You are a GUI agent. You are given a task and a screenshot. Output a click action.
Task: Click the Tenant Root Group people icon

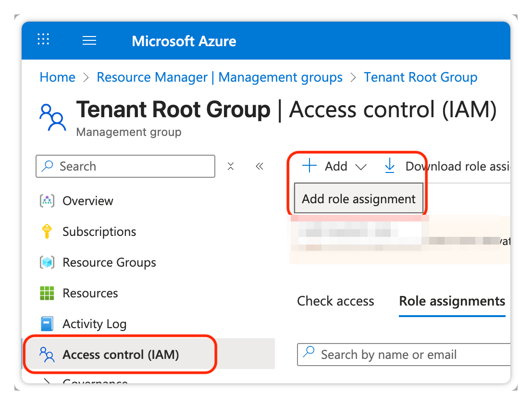click(52, 117)
